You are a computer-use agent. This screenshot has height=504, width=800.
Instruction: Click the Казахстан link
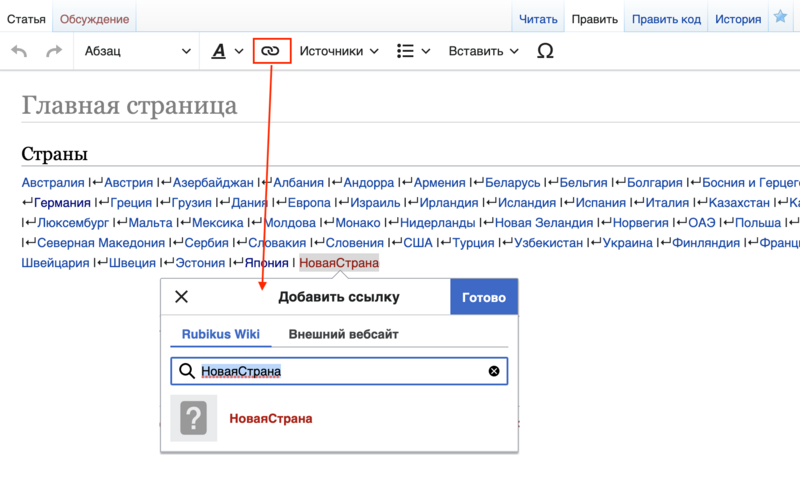point(739,203)
